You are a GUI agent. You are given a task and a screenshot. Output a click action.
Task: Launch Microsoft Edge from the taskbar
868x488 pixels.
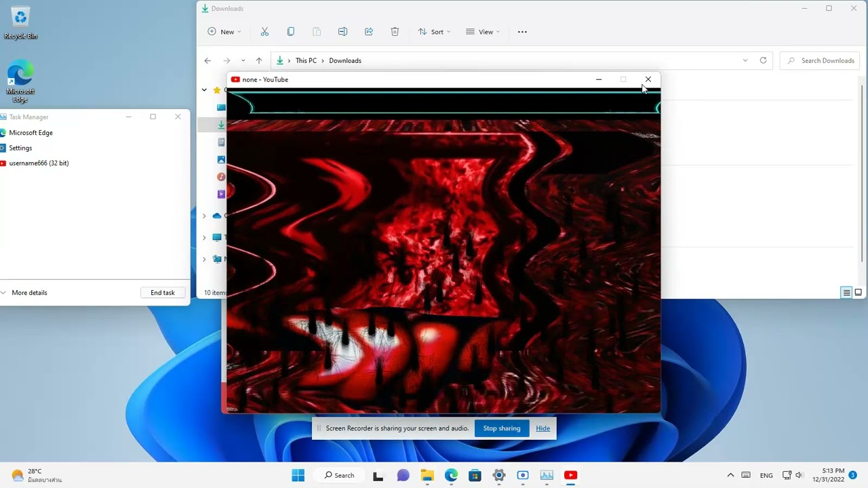451,475
